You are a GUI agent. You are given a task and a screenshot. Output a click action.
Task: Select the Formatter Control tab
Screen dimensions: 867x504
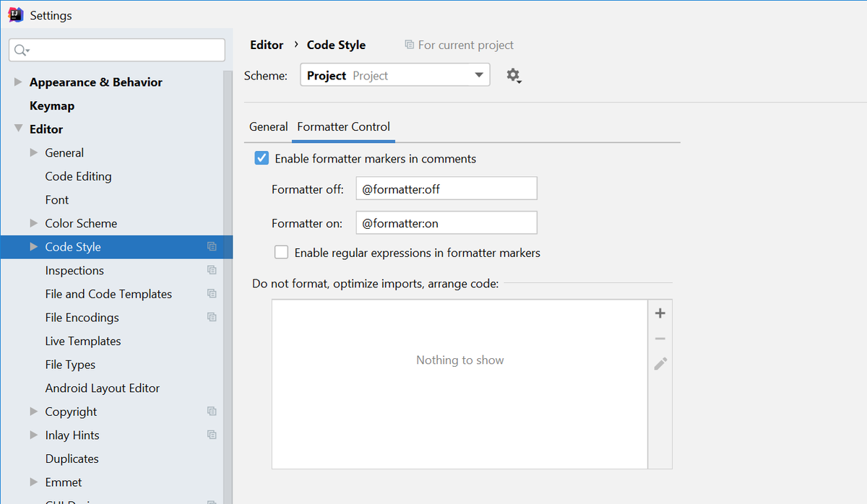(343, 126)
